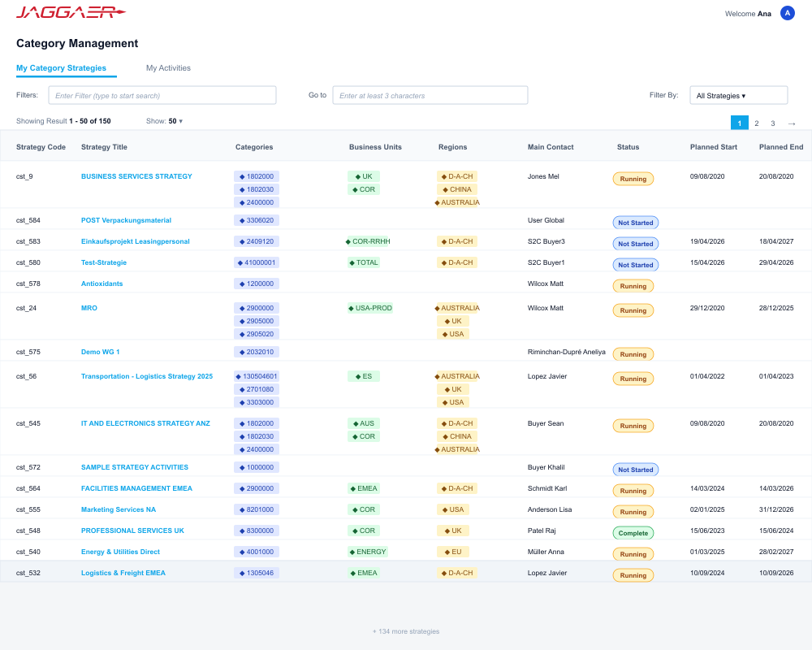Click category tag 2905020

[257, 334]
